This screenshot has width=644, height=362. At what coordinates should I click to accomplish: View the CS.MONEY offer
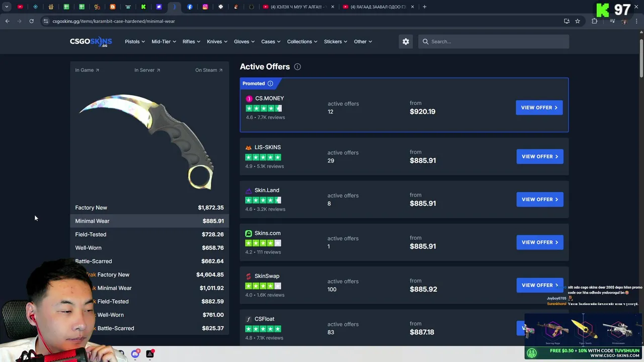point(539,108)
